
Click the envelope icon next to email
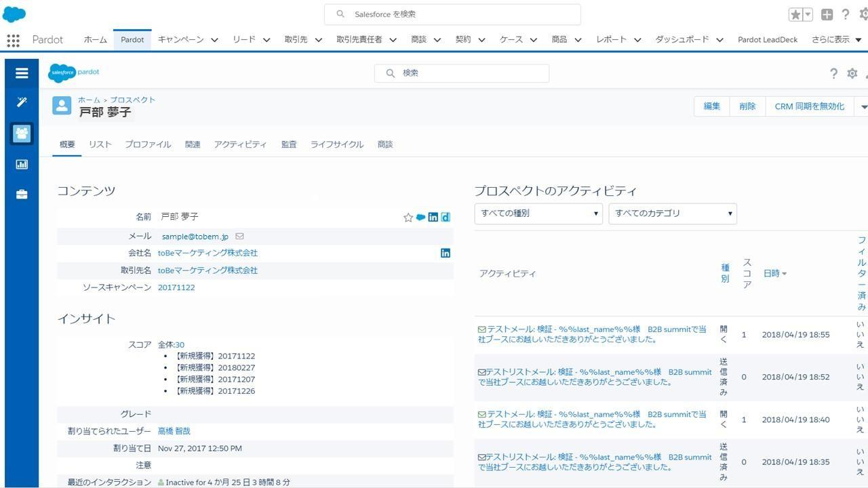pyautogui.click(x=239, y=237)
